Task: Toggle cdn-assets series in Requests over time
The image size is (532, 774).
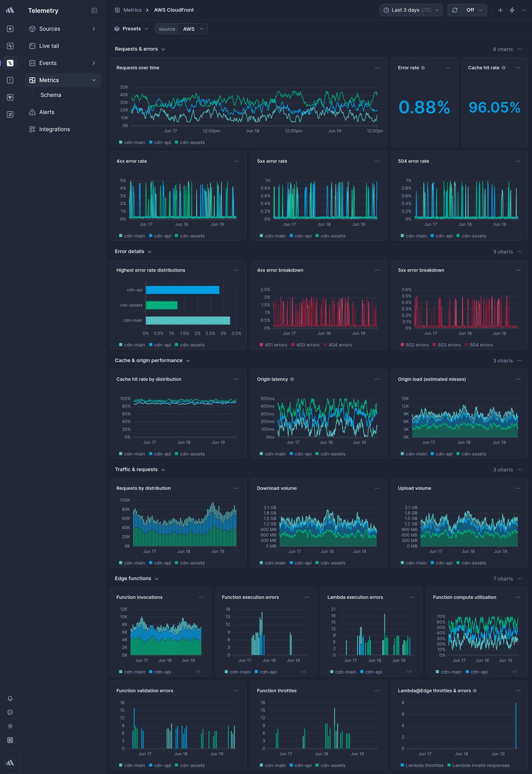Action: click(190, 143)
